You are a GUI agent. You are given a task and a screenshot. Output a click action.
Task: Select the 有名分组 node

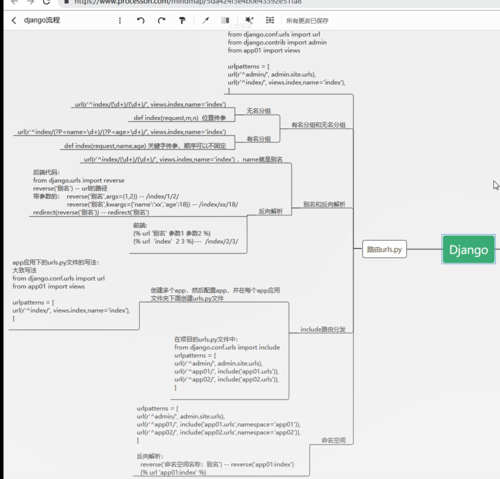pyautogui.click(x=258, y=139)
